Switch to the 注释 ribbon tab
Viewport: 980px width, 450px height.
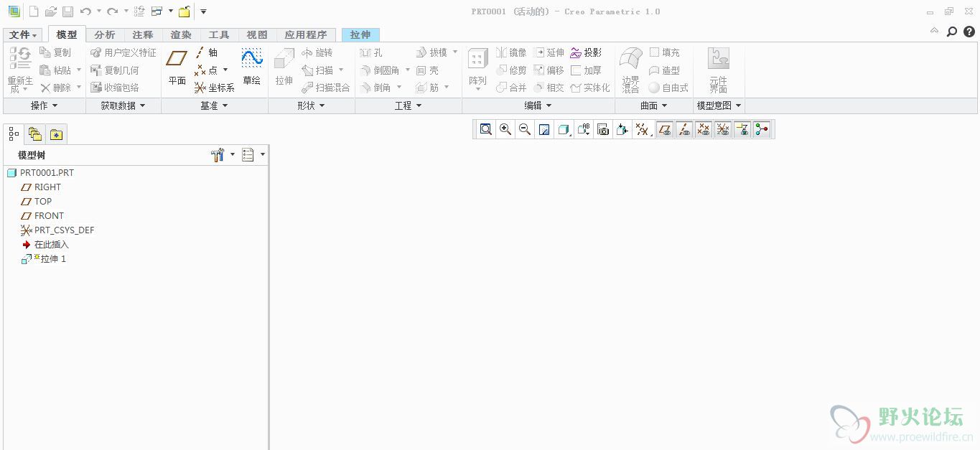click(143, 34)
